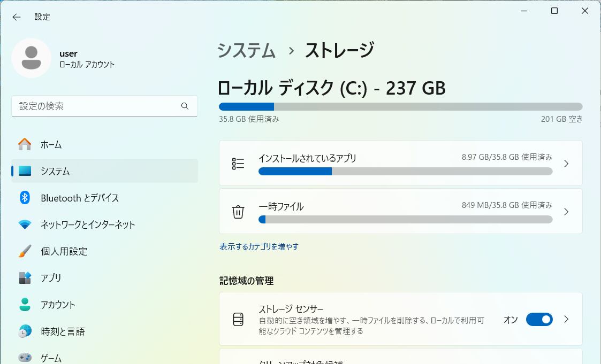The image size is (601, 364).
Task: Click the ローカル ディスク usage bar
Action: (400, 106)
